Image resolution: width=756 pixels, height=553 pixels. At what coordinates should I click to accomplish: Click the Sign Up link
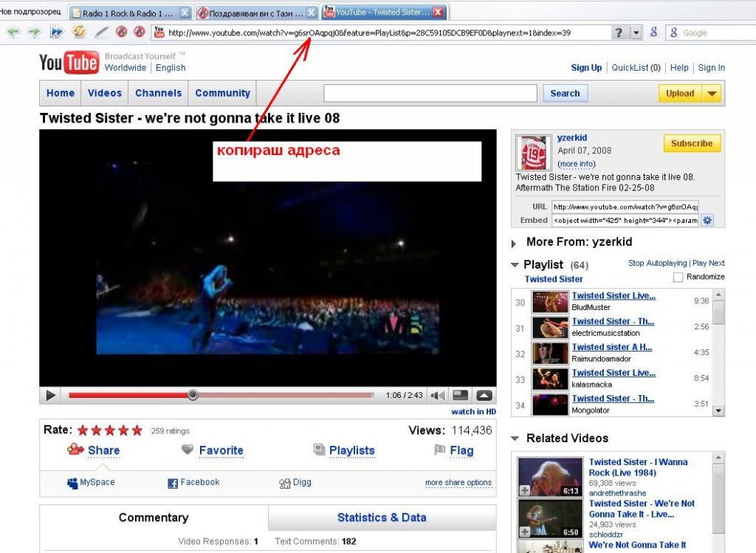pyautogui.click(x=586, y=67)
